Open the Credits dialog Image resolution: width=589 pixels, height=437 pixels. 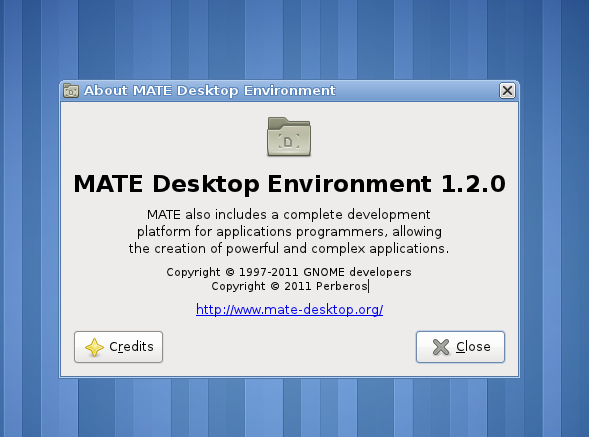tap(118, 347)
